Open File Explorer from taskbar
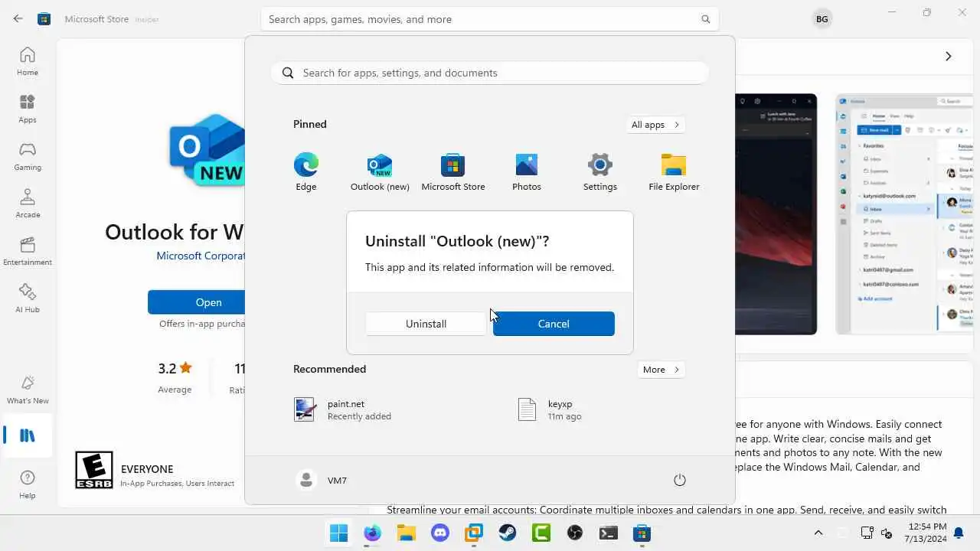980x551 pixels. tap(406, 533)
